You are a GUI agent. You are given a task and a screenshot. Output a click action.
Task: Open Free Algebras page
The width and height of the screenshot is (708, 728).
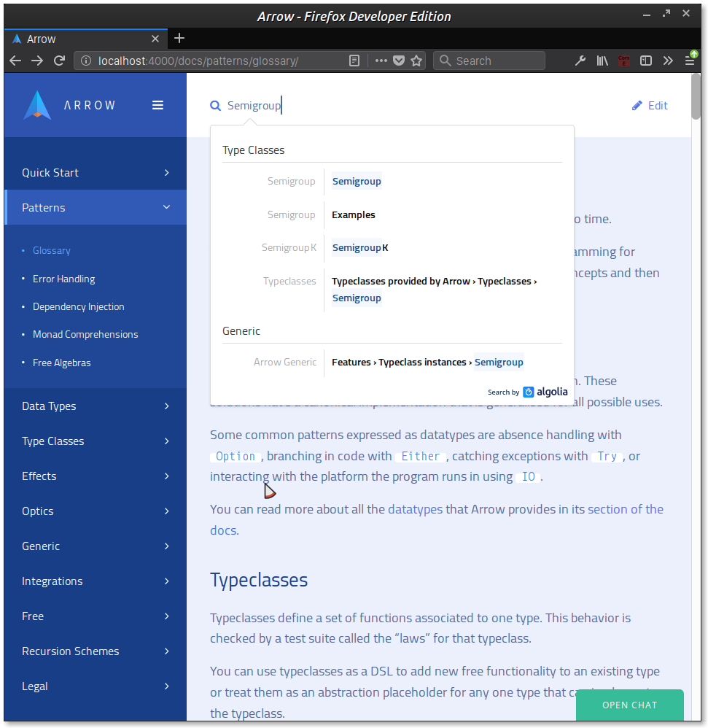[x=62, y=363]
